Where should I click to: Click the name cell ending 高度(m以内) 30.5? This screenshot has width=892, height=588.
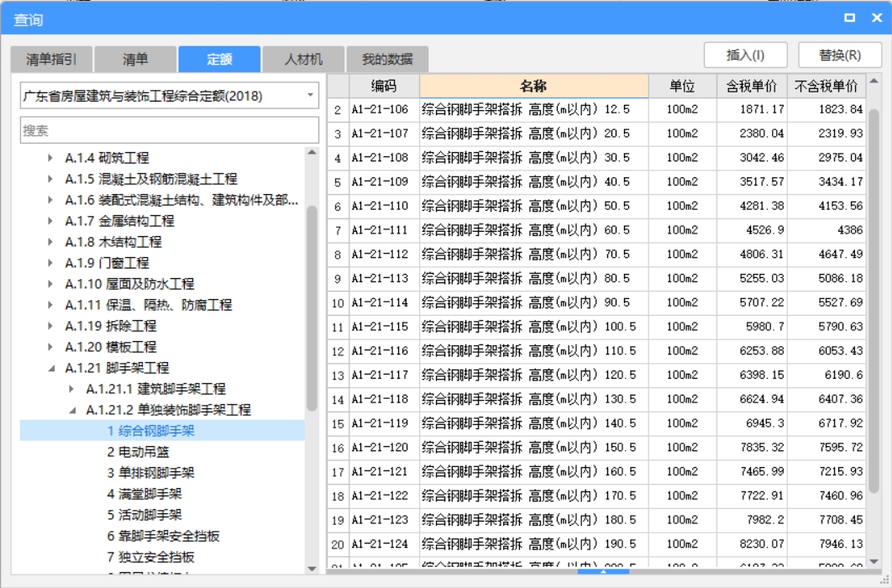[533, 158]
